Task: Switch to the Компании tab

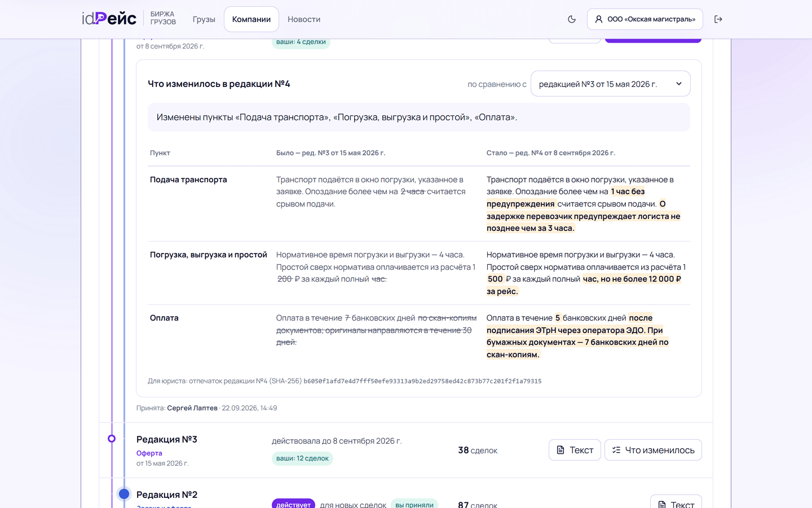Action: pos(251,19)
